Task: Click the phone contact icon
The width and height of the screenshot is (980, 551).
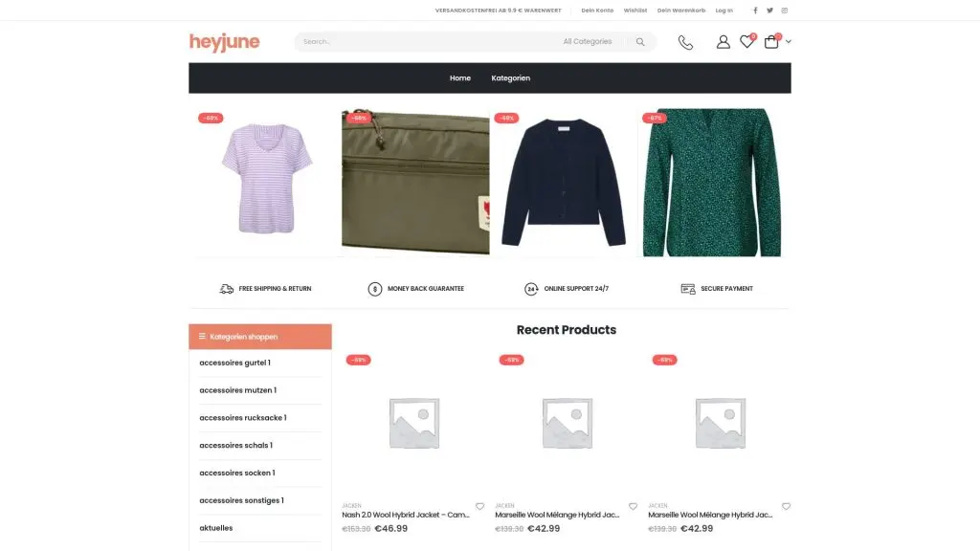Action: pos(685,42)
